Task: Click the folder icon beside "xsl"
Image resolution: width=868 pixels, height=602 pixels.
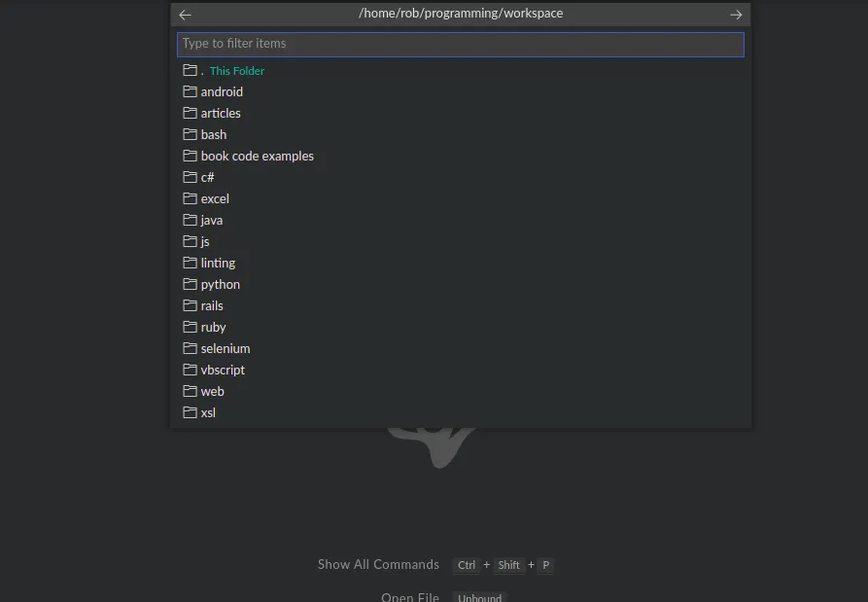Action: click(190, 412)
